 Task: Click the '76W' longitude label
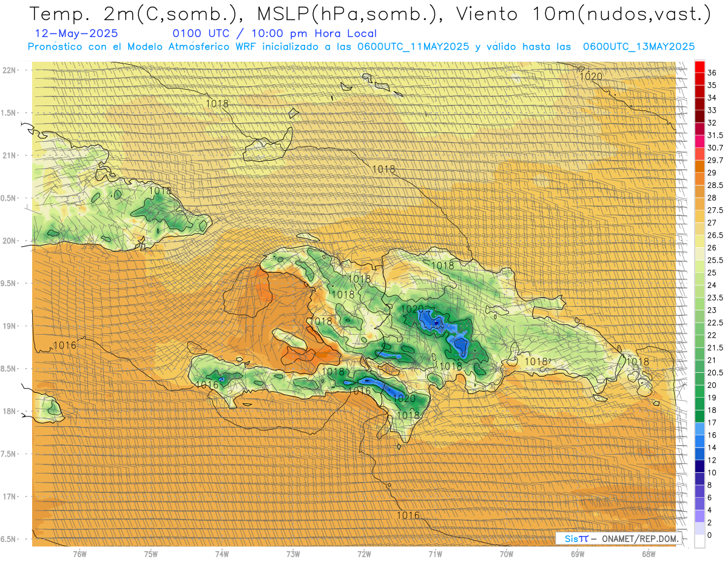[79, 554]
